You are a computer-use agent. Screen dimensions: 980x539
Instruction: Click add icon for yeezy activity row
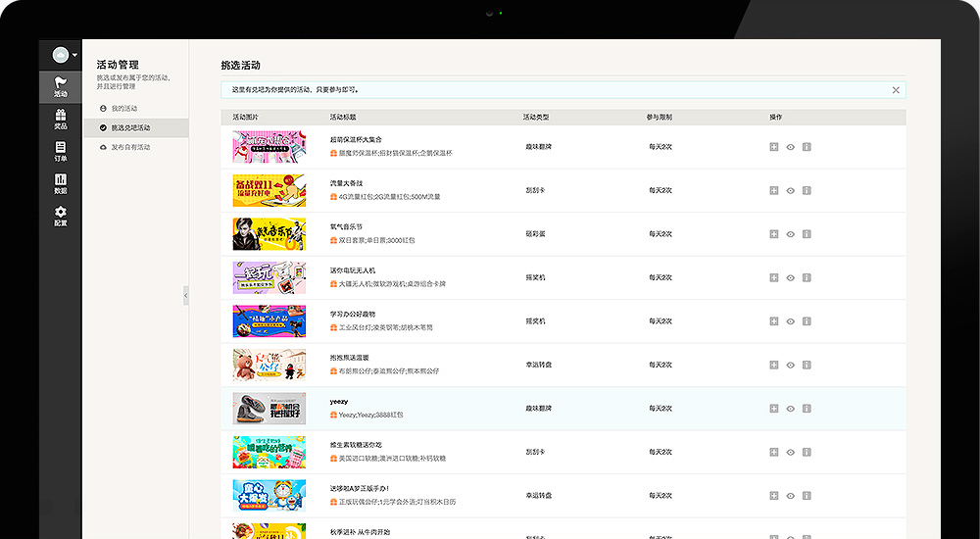click(774, 408)
